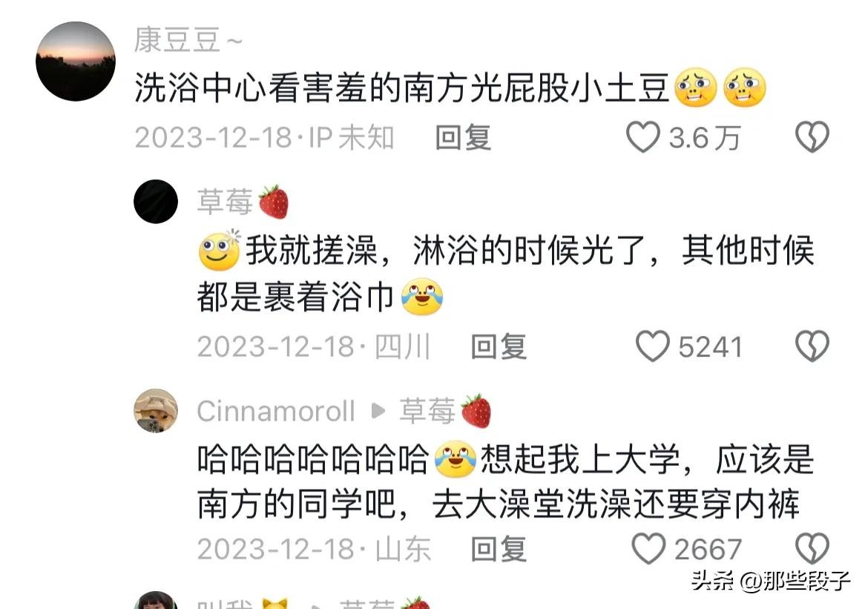The image size is (868, 609).
Task: Tap the 5241 like count
Action: pyautogui.click(x=710, y=347)
